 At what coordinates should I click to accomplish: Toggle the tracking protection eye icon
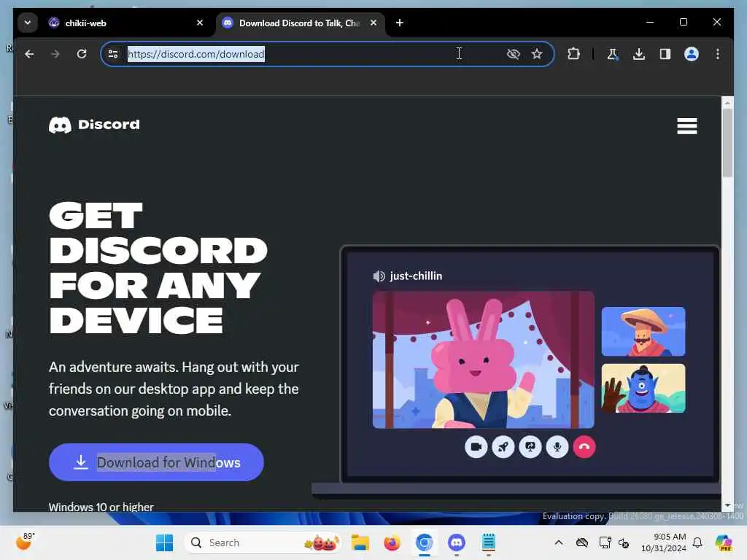(513, 54)
